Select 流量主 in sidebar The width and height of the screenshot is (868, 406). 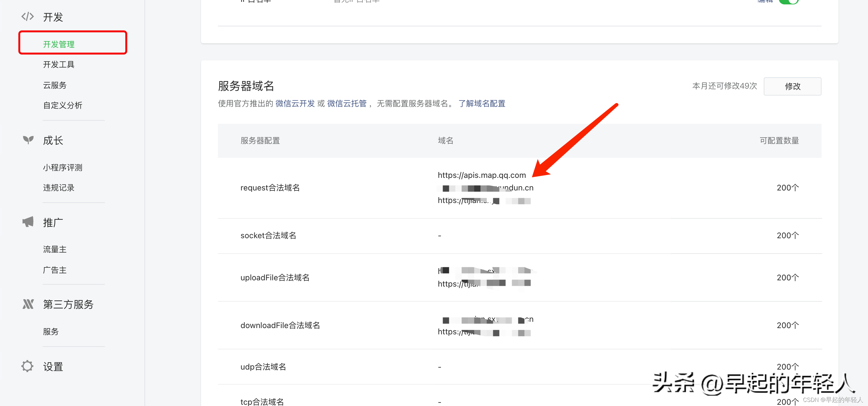[x=55, y=250]
